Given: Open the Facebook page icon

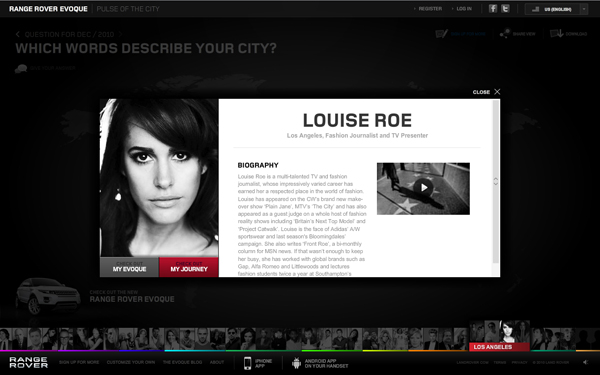Looking at the screenshot, I should pyautogui.click(x=493, y=8).
